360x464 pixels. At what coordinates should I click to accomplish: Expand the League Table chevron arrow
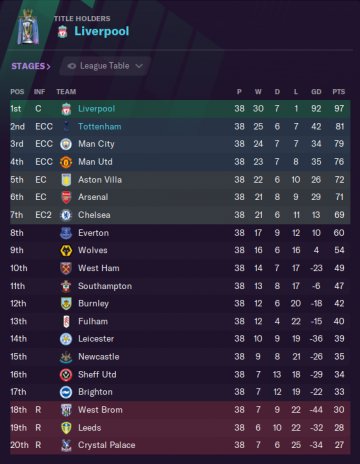pyautogui.click(x=139, y=66)
